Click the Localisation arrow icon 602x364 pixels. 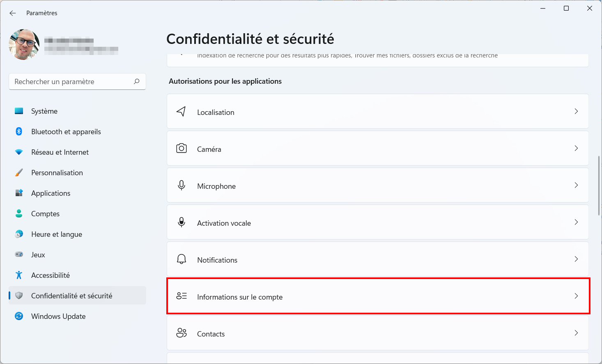click(x=181, y=112)
